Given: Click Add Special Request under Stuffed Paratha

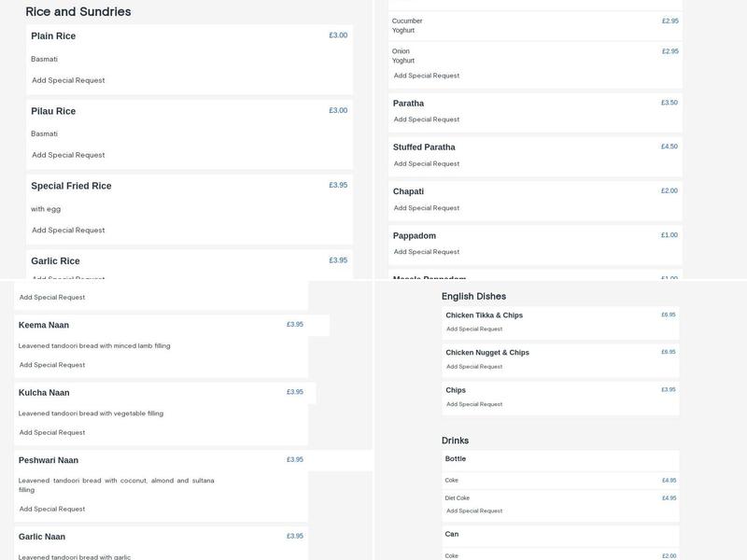Looking at the screenshot, I should pos(426,163).
